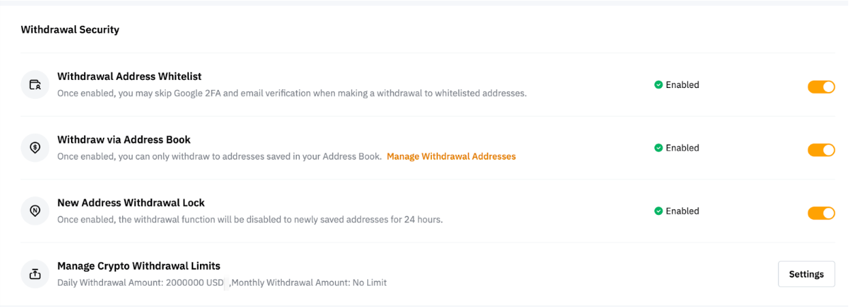The width and height of the screenshot is (868, 307).
Task: Open Settings for crypto withdrawal limits
Action: coord(806,274)
